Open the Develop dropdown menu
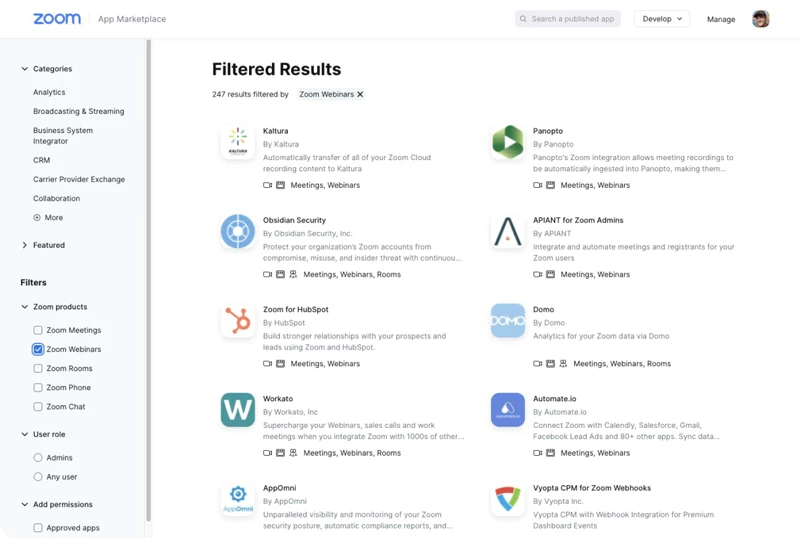 [x=662, y=19]
